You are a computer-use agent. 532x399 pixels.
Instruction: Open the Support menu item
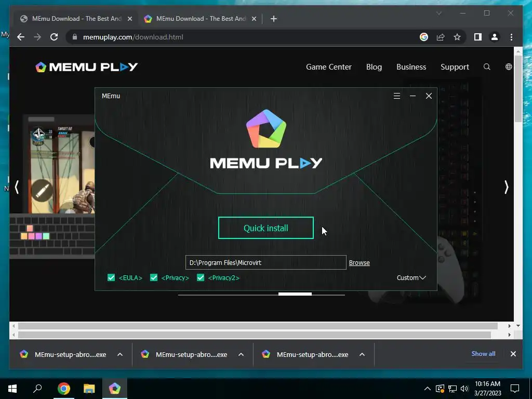coord(455,67)
